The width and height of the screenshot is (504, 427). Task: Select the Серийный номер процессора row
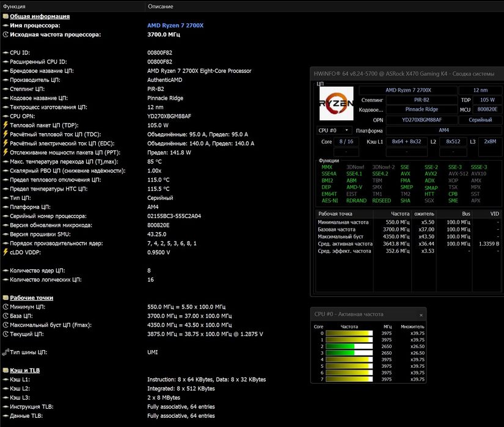tap(155, 216)
